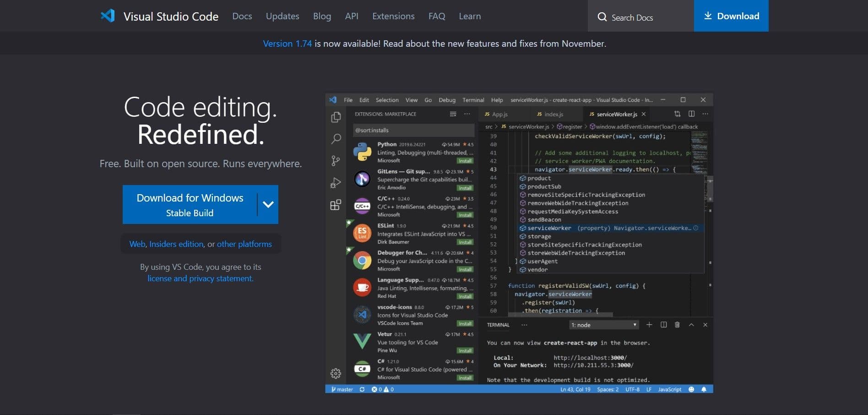Expand the Stable Build download dropdown
Viewport: 868px width, 415px height.
(x=268, y=204)
